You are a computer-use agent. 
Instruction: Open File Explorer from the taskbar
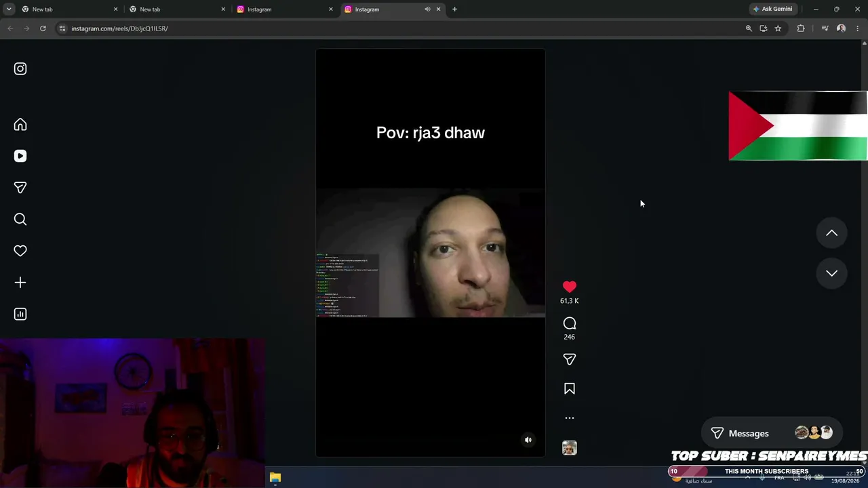pyautogui.click(x=275, y=478)
